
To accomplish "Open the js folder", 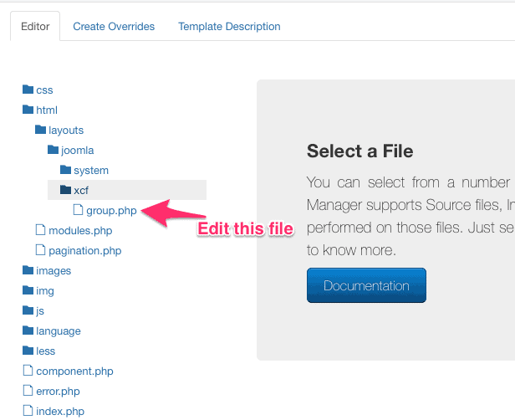I will tap(40, 311).
